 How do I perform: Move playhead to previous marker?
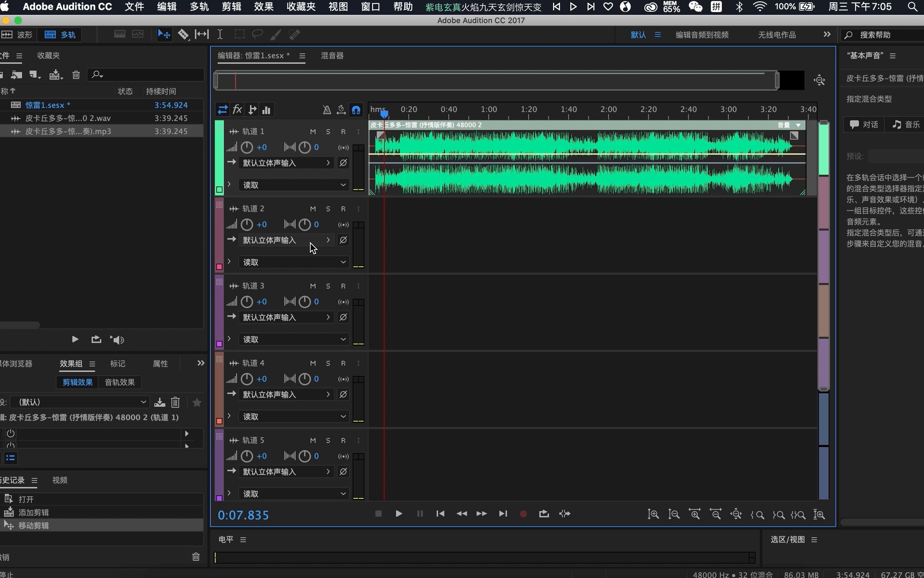[x=440, y=514]
